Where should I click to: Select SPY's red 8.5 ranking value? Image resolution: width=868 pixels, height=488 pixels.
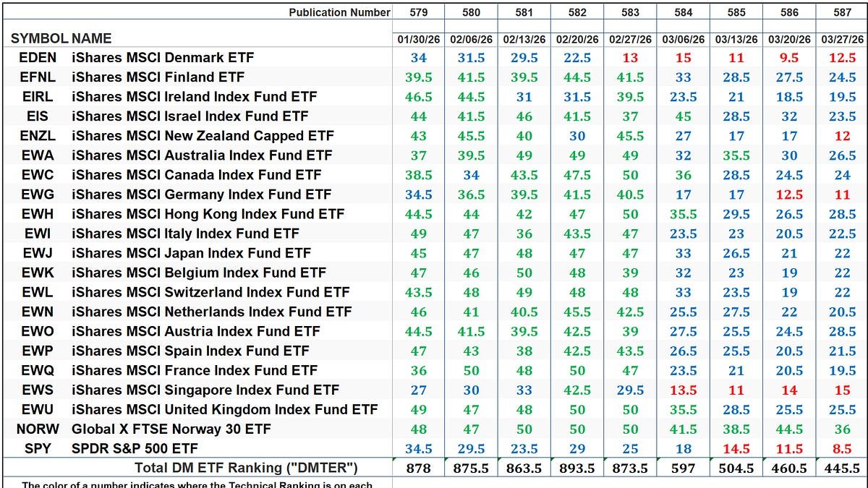[842, 448]
